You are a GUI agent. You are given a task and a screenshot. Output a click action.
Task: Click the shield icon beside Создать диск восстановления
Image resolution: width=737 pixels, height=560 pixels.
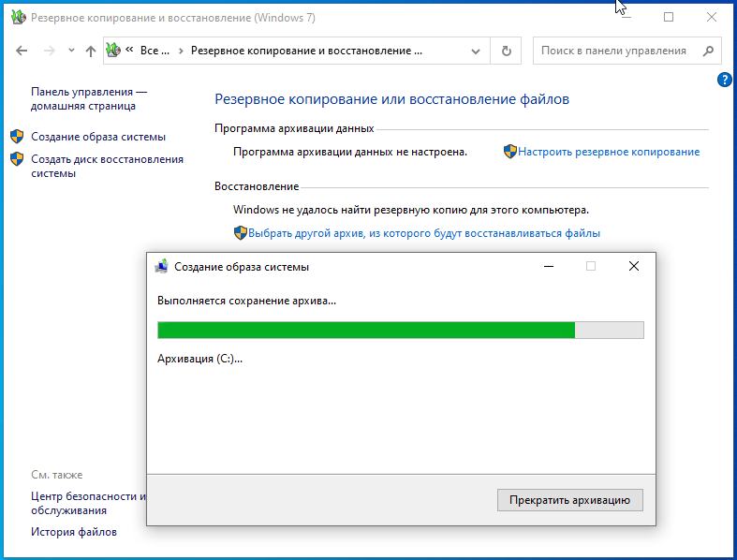17,159
